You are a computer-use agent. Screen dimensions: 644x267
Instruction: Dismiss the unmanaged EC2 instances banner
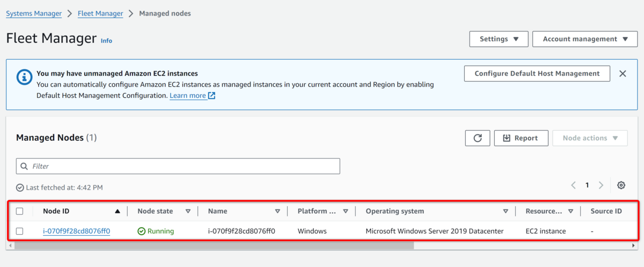623,74
